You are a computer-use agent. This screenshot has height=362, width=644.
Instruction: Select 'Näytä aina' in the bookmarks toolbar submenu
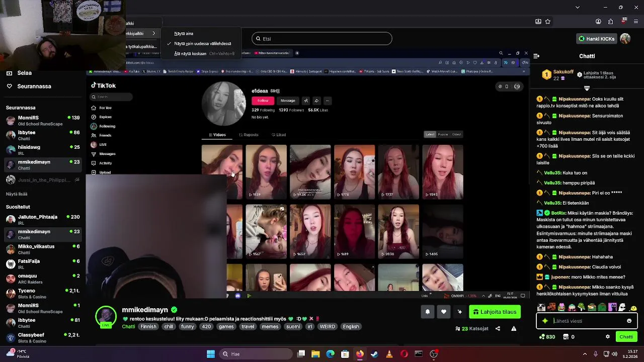(x=201, y=34)
